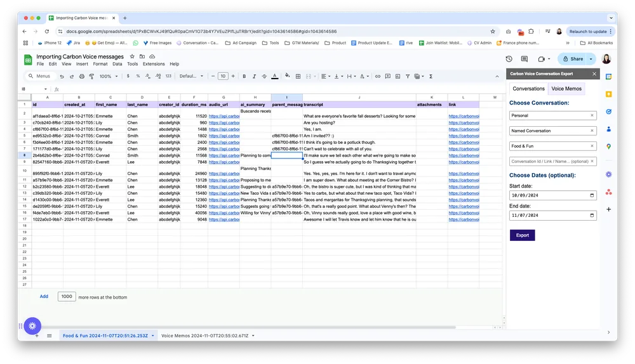Open Contacts in the side panel
Screen dimensions: 635x364
tap(609, 129)
